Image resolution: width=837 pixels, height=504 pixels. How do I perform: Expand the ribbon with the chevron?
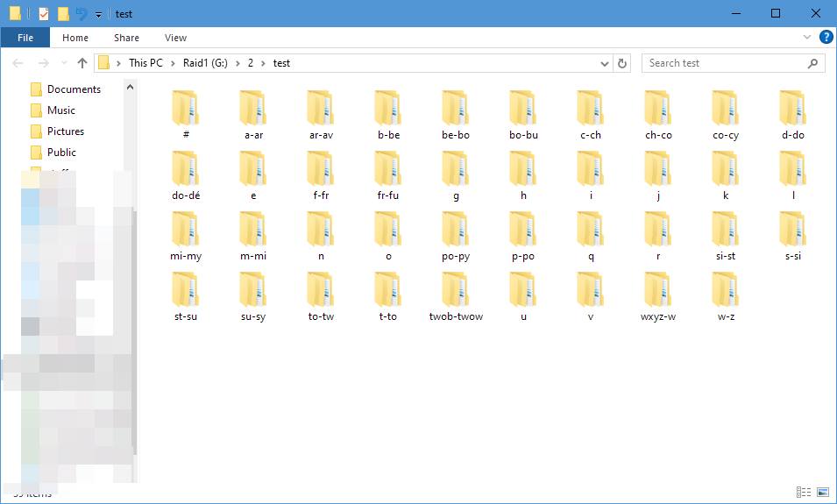pyautogui.click(x=806, y=37)
